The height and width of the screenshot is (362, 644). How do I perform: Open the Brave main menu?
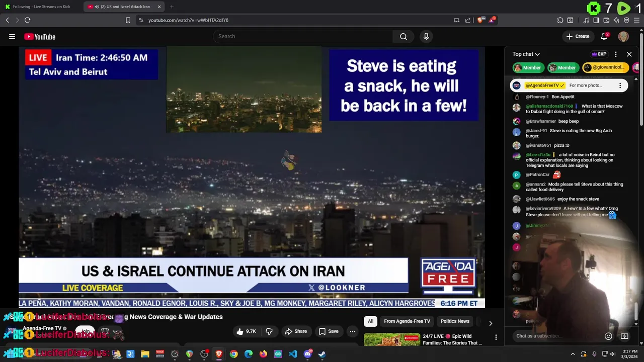tap(636, 20)
